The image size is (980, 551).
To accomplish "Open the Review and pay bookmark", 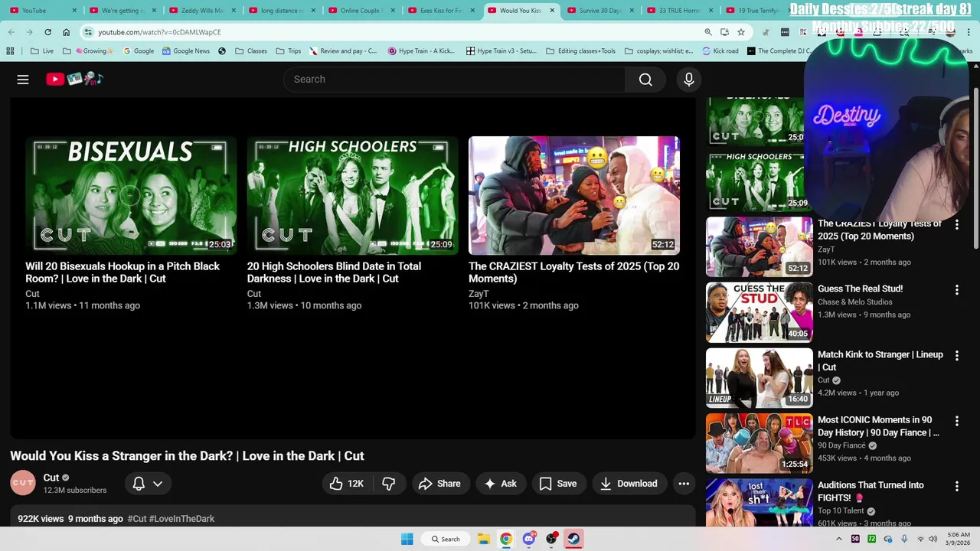I will click(343, 51).
